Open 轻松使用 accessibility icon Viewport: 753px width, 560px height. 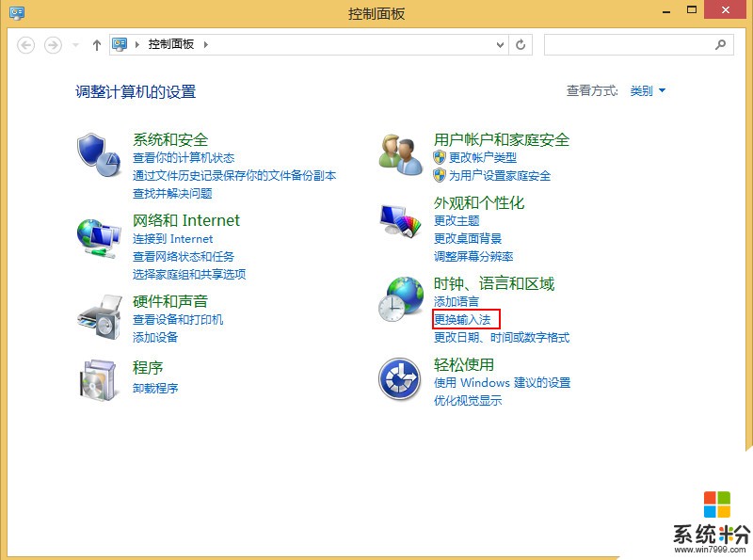(399, 379)
